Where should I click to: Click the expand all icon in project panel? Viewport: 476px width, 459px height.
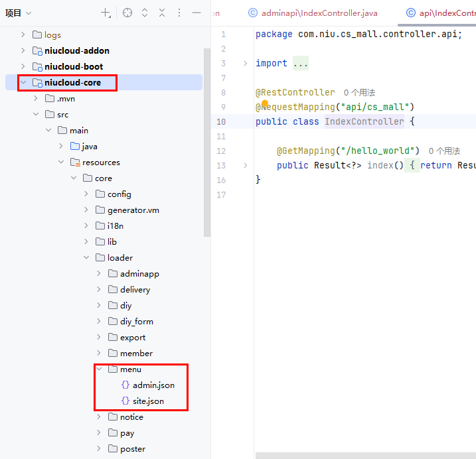(145, 13)
